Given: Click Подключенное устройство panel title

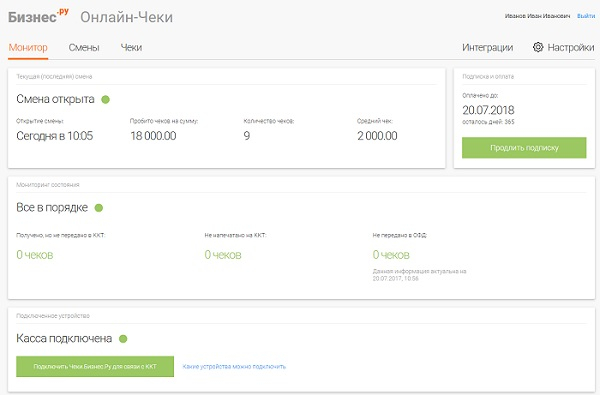Looking at the screenshot, I should (53, 316).
